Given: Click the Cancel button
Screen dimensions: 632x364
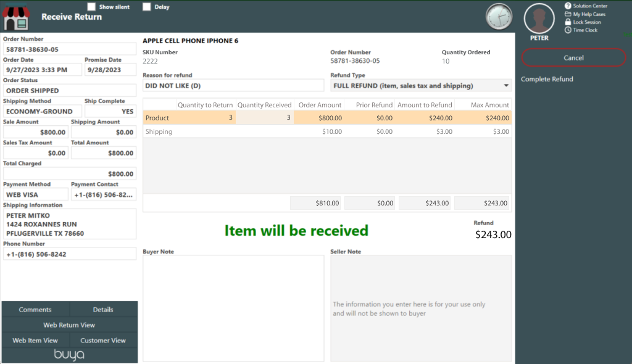Looking at the screenshot, I should [x=573, y=57].
